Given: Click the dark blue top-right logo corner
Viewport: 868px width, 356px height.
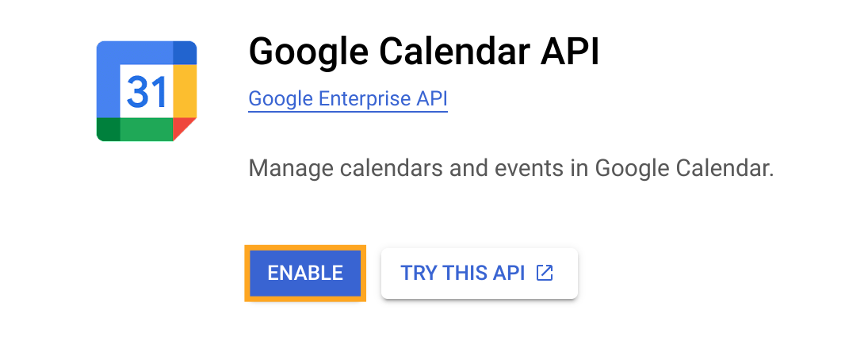Looking at the screenshot, I should [185, 52].
